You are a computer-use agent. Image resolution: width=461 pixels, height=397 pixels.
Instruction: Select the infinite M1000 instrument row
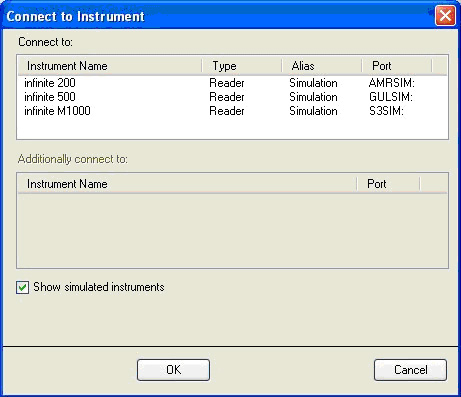[232, 111]
